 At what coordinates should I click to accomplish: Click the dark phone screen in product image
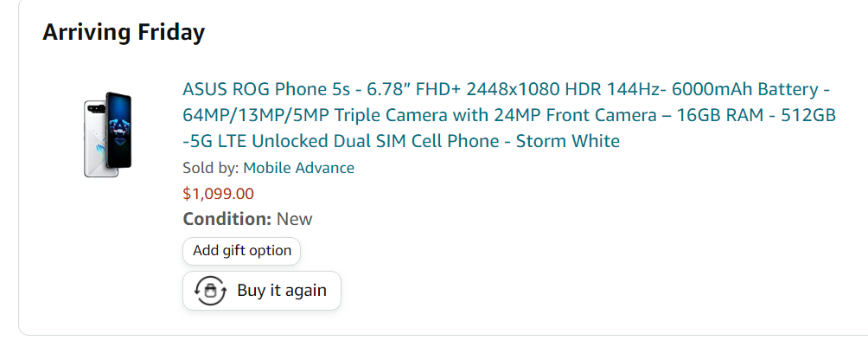(x=119, y=131)
